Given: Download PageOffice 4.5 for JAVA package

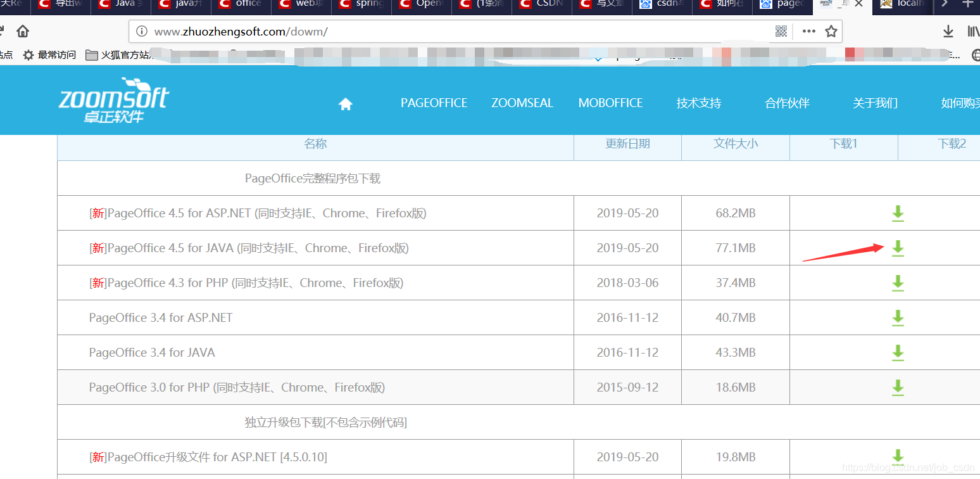Looking at the screenshot, I should click(898, 248).
